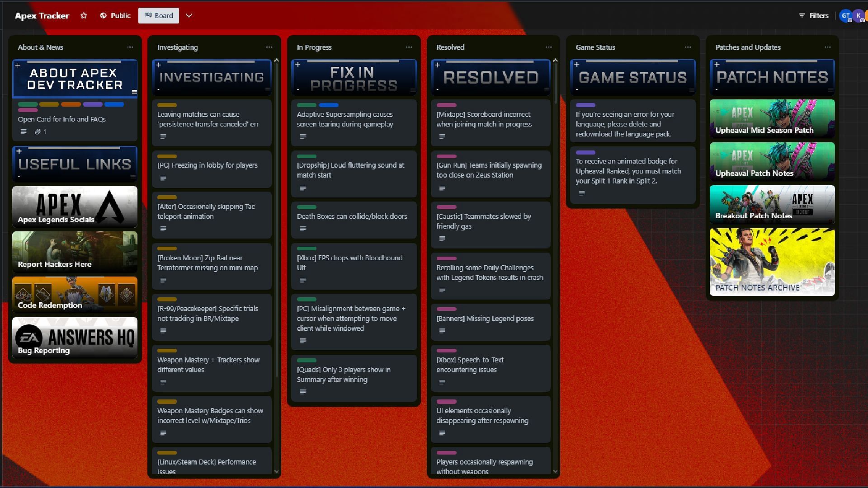Viewport: 868px width, 488px height.
Task: Select the Board view tab
Action: (x=159, y=15)
